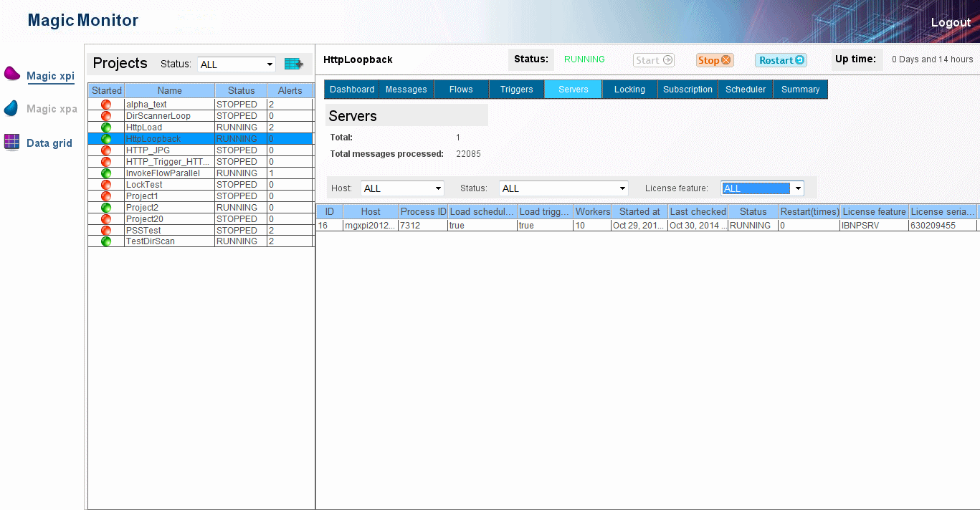Image resolution: width=980 pixels, height=510 pixels.
Task: Open the Subscription tab
Action: click(688, 90)
